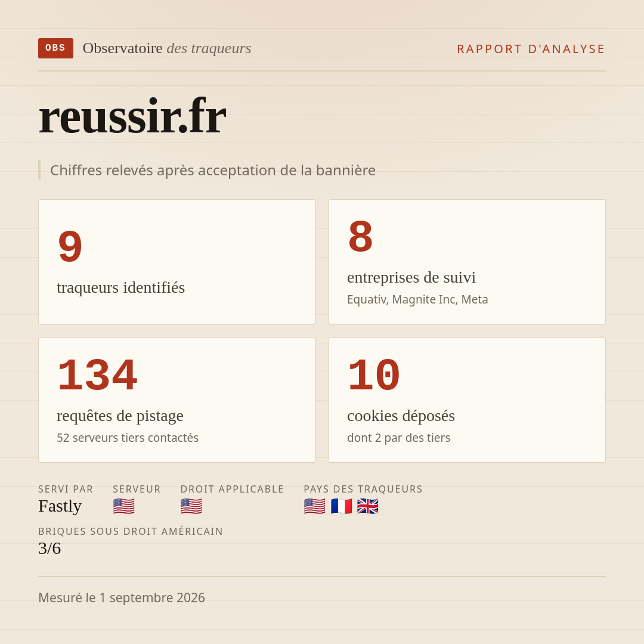Click the reussir.fr domain heading
Image resolution: width=644 pixels, height=644 pixels.
(132, 116)
